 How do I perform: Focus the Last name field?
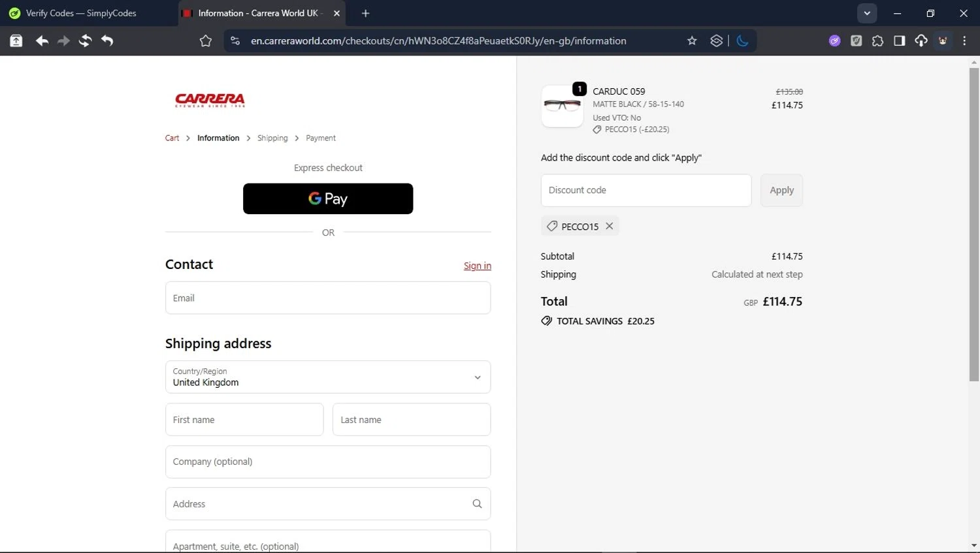click(412, 419)
